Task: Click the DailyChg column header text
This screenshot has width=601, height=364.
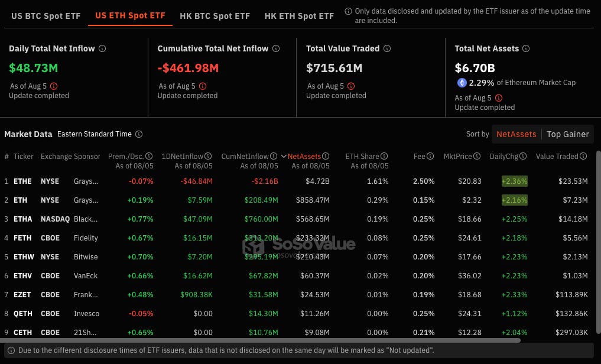Action: [x=503, y=157]
